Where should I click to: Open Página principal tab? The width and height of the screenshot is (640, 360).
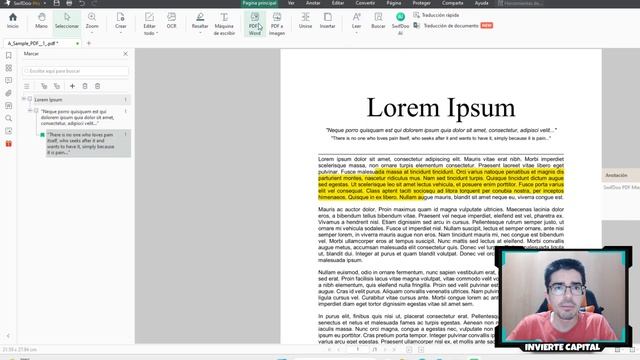pyautogui.click(x=260, y=3)
